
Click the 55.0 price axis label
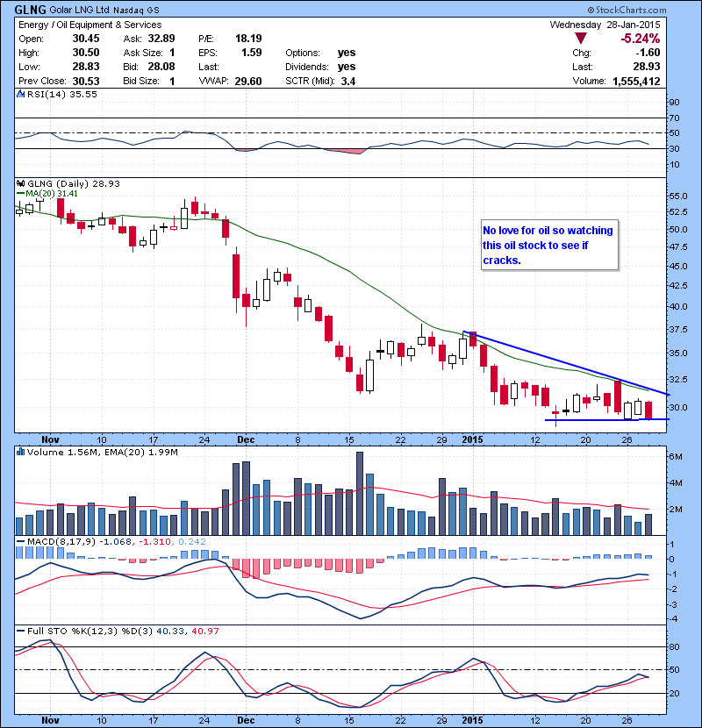677,196
